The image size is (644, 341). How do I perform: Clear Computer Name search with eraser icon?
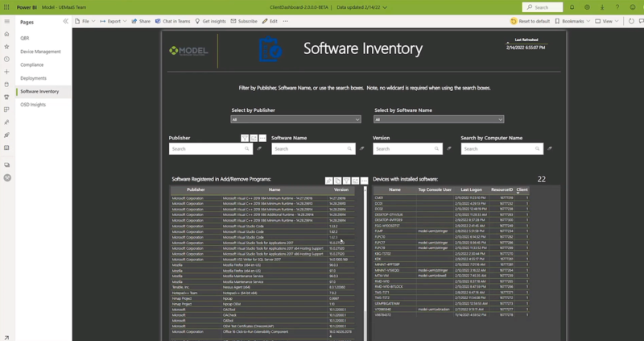(550, 148)
